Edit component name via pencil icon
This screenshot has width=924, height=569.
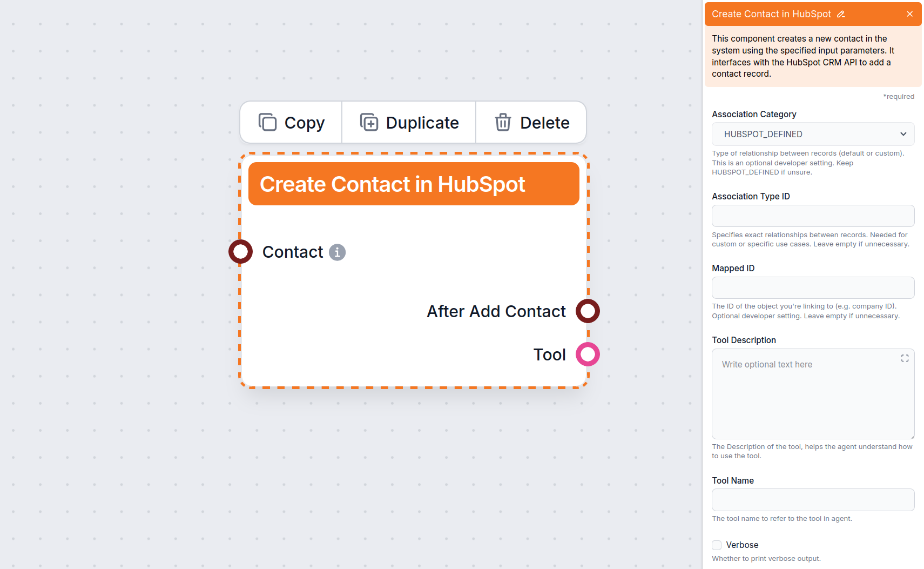click(x=841, y=14)
